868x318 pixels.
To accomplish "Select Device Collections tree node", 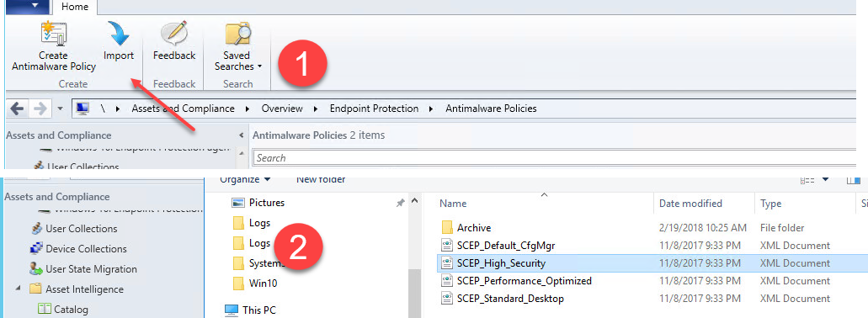I will [87, 249].
